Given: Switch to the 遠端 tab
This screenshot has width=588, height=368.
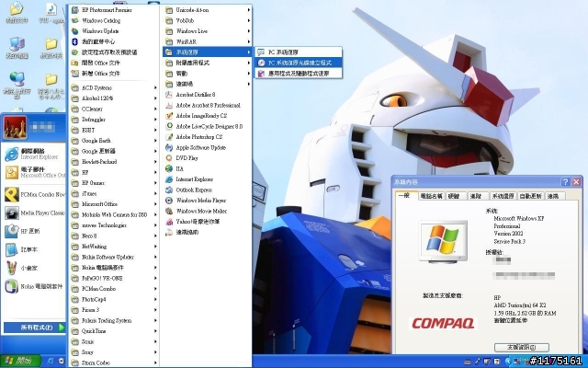Looking at the screenshot, I should [x=555, y=196].
